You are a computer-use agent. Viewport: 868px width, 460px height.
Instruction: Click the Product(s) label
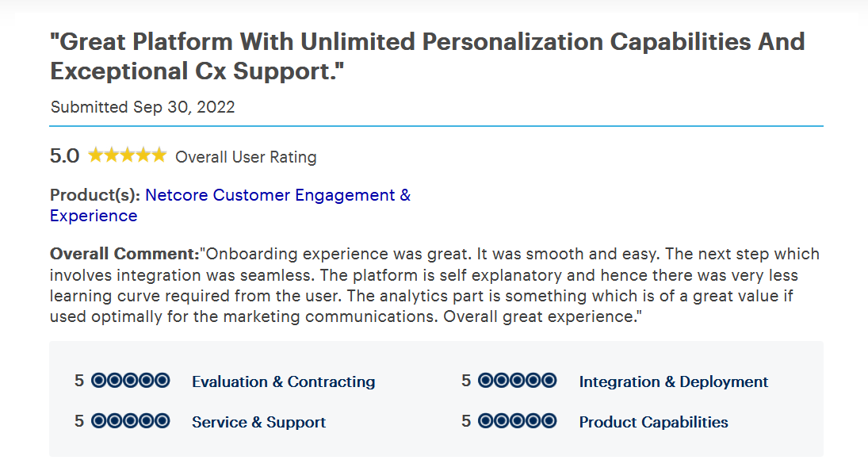[x=94, y=195]
